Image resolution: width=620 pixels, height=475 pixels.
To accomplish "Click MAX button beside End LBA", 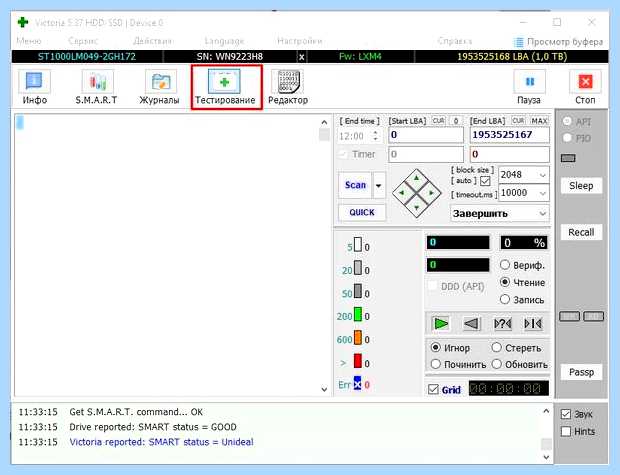I will pyautogui.click(x=539, y=121).
